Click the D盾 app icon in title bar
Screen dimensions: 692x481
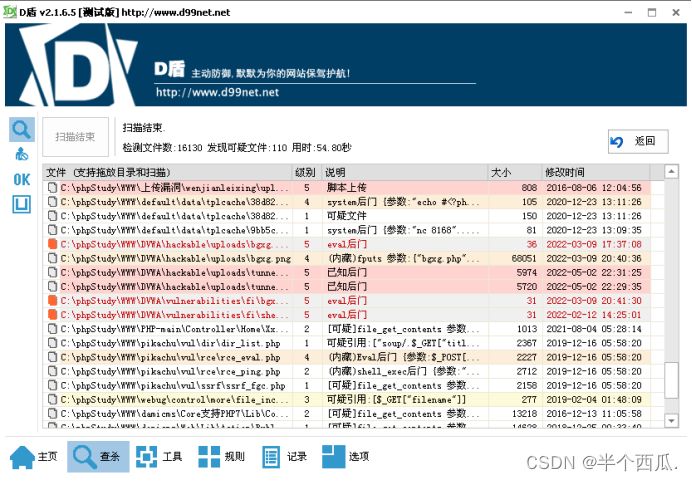[10, 11]
